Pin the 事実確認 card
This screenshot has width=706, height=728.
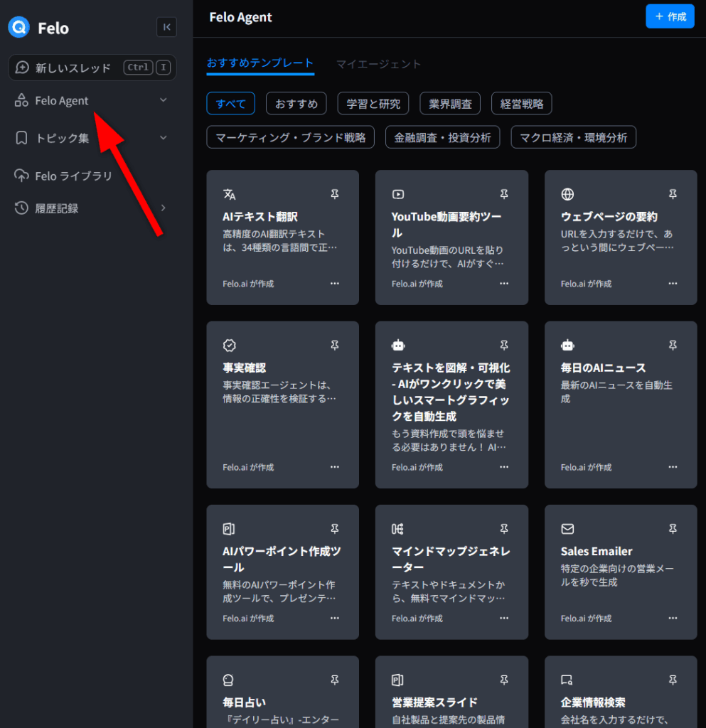[335, 346]
